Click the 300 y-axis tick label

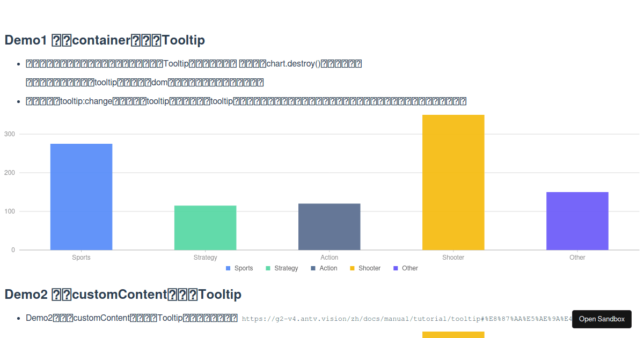pos(10,134)
